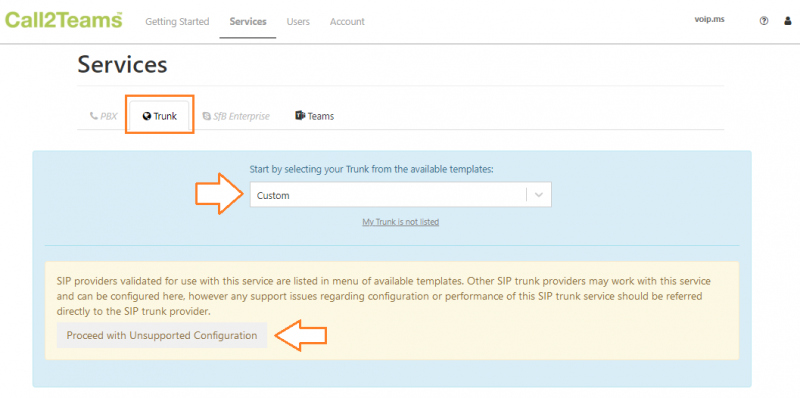Image resolution: width=800 pixels, height=398 pixels.
Task: Click the voip.ms account name
Action: (709, 20)
